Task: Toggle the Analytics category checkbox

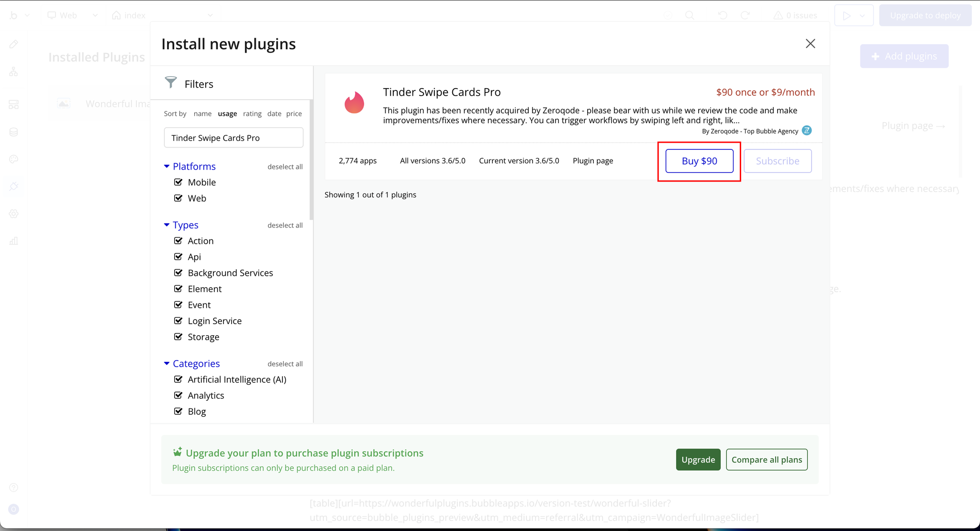Action: (x=178, y=395)
